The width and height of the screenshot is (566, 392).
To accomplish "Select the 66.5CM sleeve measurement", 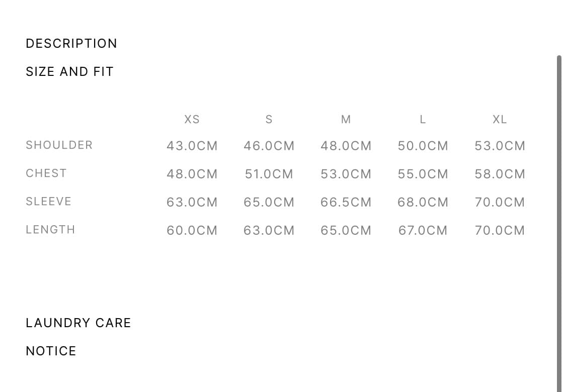I will click(346, 203).
